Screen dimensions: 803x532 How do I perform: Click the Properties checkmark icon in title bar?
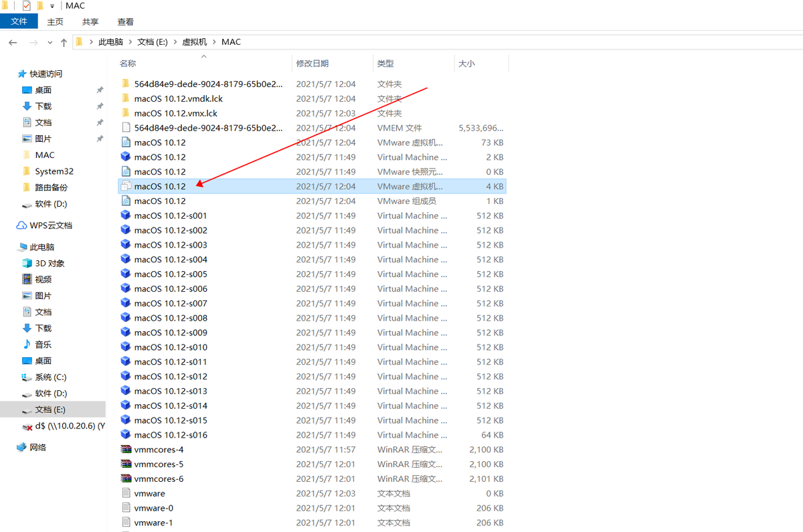(26, 6)
